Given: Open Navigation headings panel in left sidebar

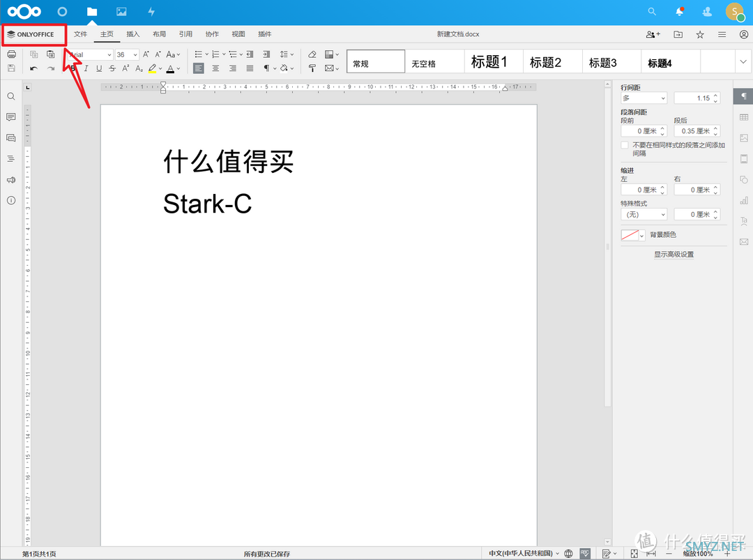Looking at the screenshot, I should coord(11,158).
